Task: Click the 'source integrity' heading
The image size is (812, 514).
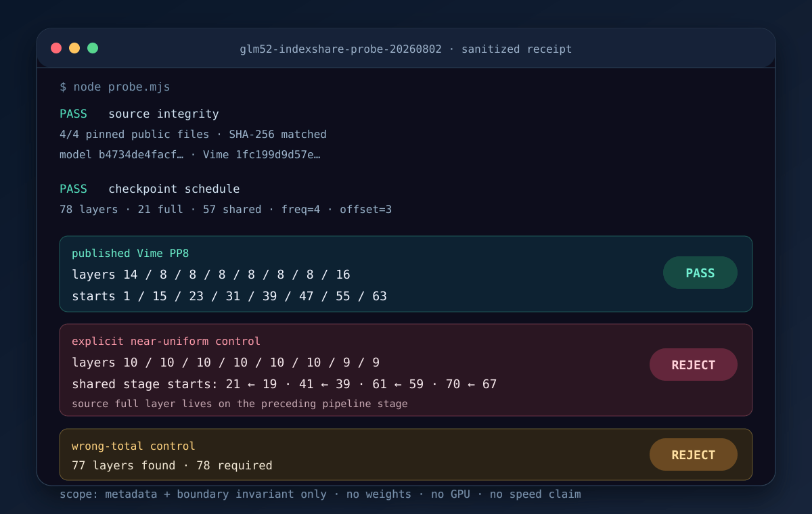Action: [x=164, y=114]
